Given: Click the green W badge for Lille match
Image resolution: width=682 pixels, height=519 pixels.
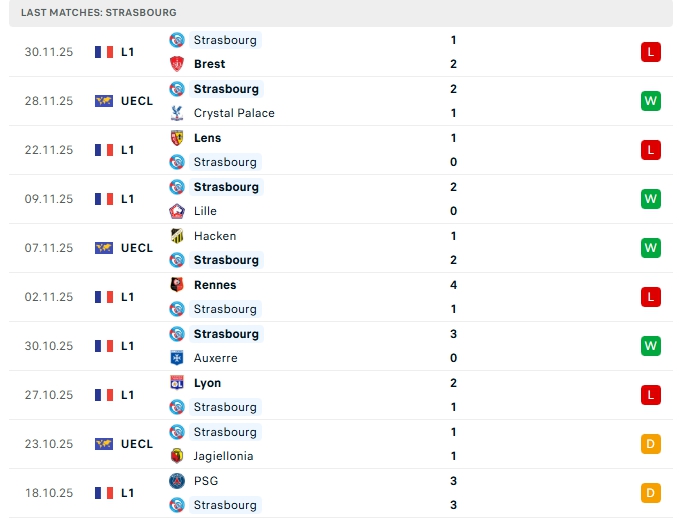Looking at the screenshot, I should pyautogui.click(x=651, y=199).
